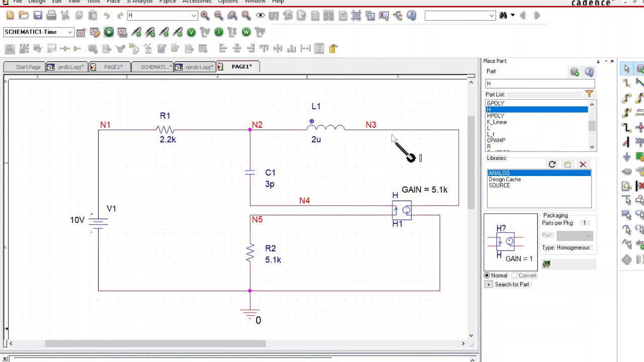Click the Part List filter funnel icon

[x=589, y=94]
